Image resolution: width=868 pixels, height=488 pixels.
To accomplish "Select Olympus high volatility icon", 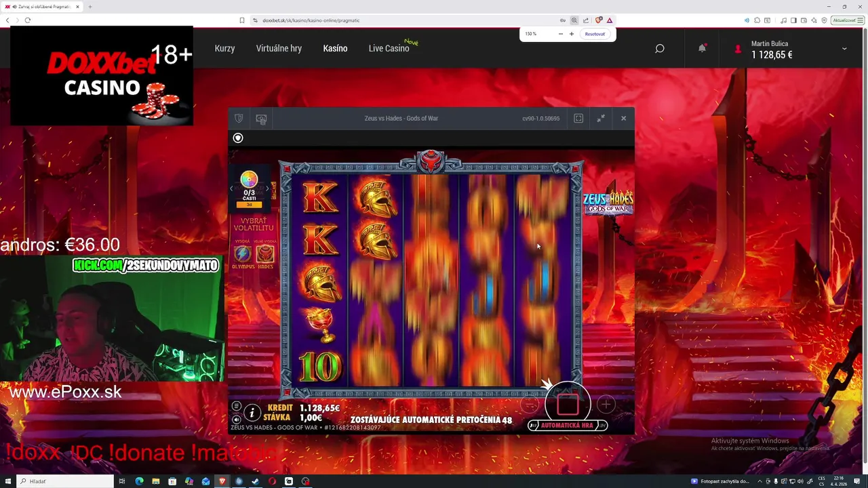I will pos(243,255).
